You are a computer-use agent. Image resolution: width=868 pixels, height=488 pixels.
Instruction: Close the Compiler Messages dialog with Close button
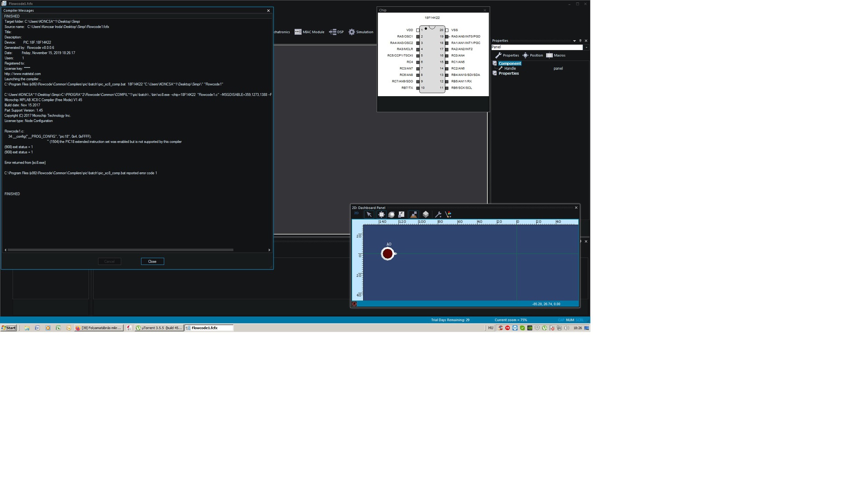(152, 262)
